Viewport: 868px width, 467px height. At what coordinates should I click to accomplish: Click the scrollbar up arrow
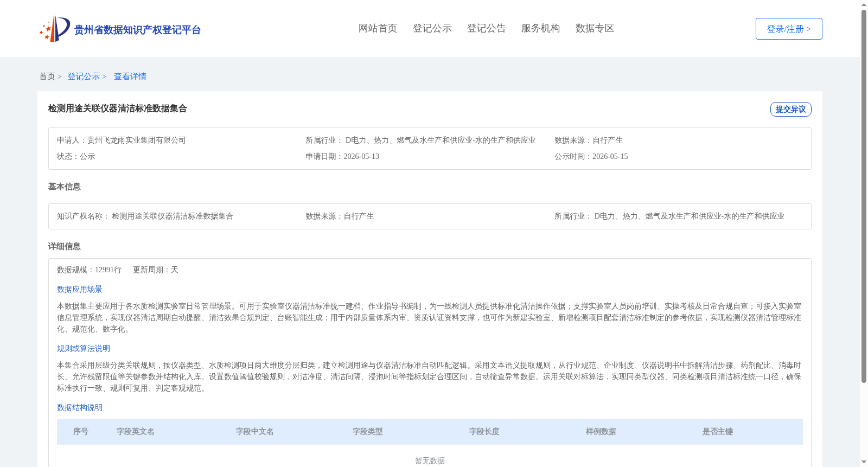click(864, 4)
